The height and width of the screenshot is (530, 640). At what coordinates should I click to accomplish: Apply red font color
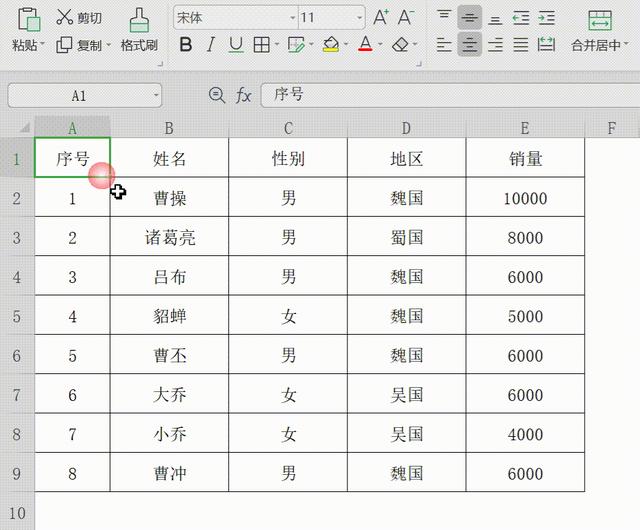pos(365,44)
